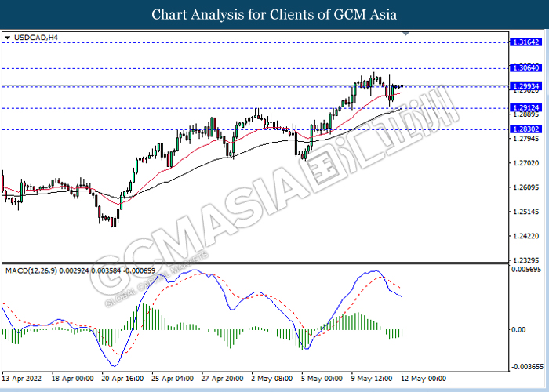Select the 1.31642 price level label
549x392 pixels.
click(526, 42)
